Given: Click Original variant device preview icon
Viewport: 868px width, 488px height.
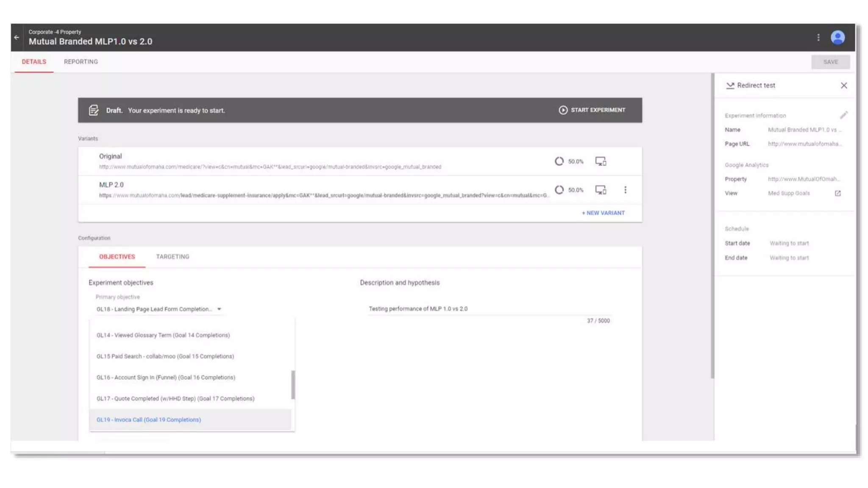Looking at the screenshot, I should (601, 161).
